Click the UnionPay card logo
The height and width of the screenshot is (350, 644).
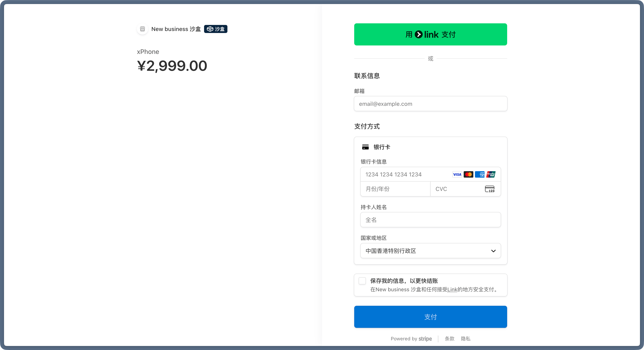pyautogui.click(x=491, y=174)
